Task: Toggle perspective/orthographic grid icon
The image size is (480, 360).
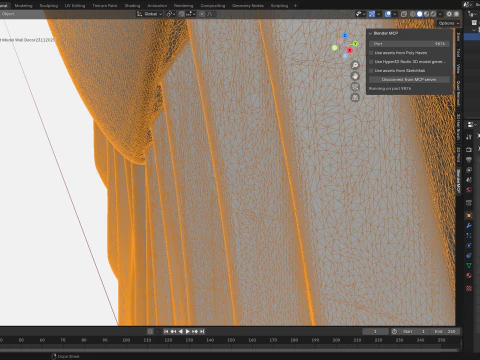Action: (x=355, y=97)
